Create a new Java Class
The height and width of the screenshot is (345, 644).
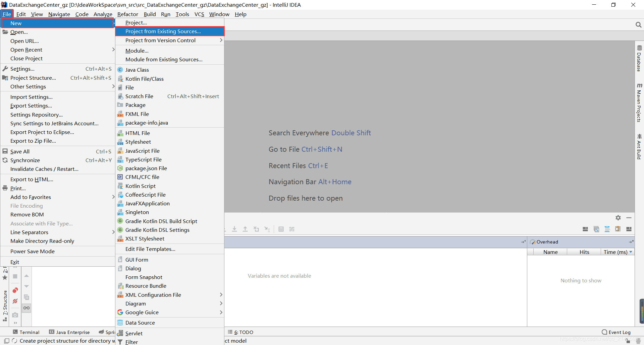(x=170, y=70)
